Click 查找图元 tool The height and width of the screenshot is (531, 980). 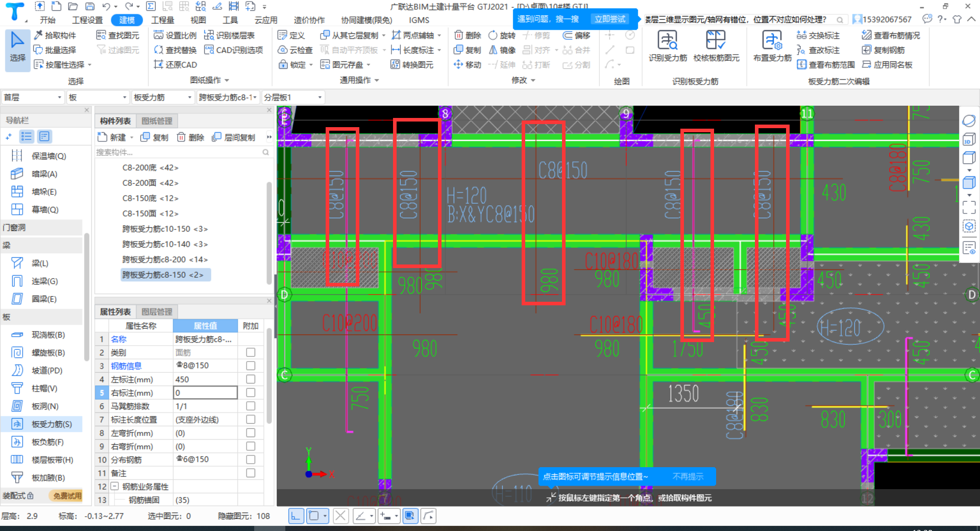coord(118,35)
